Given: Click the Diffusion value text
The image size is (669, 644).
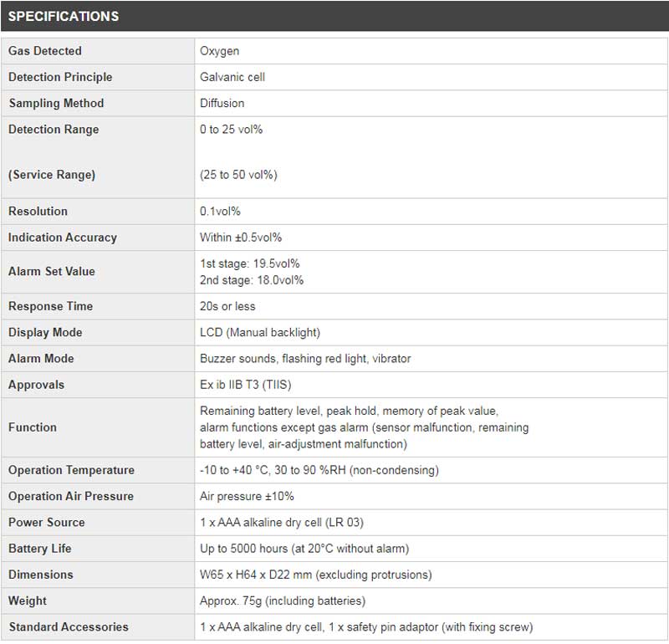Looking at the screenshot, I should pyautogui.click(x=222, y=103).
